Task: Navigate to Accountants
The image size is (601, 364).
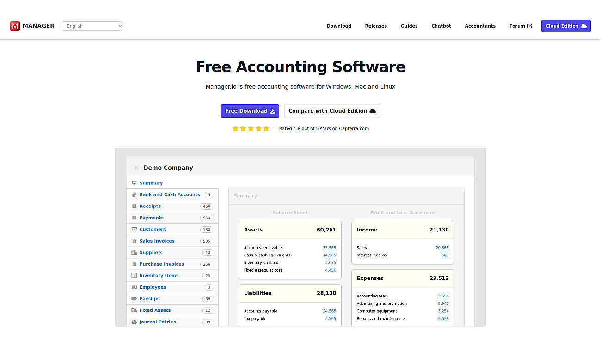Action: click(480, 26)
